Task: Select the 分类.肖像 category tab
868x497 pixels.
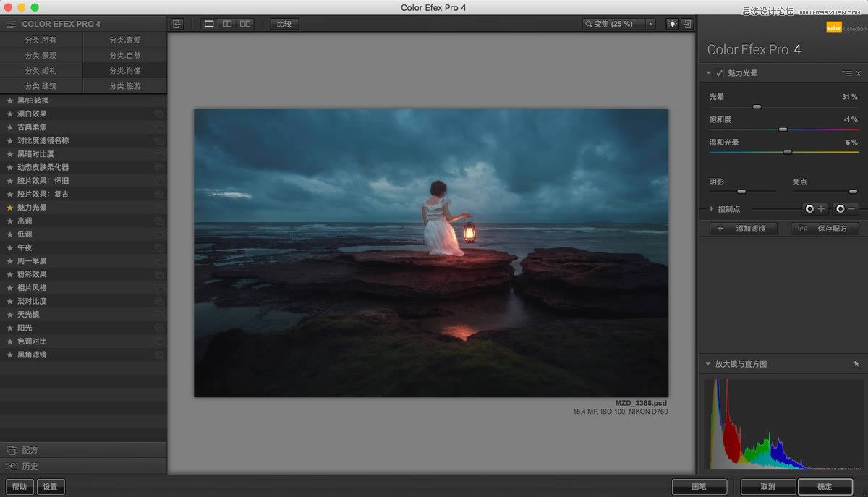Action: pyautogui.click(x=125, y=70)
